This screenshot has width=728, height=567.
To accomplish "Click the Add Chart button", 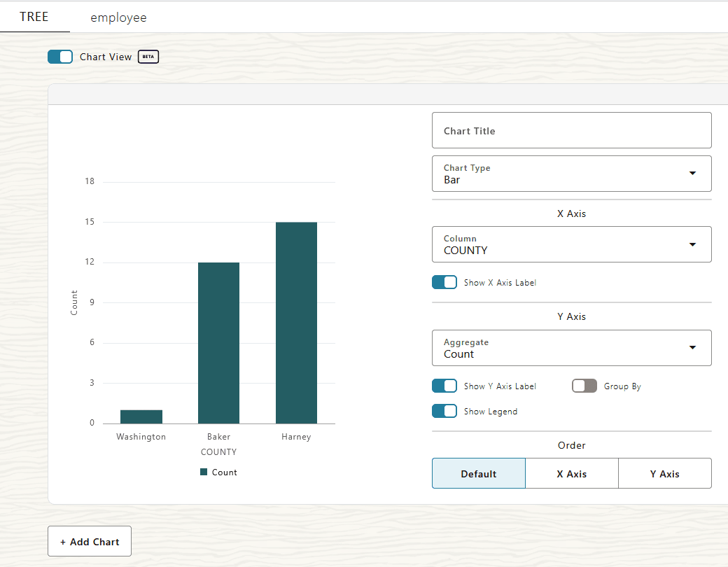I will (89, 541).
